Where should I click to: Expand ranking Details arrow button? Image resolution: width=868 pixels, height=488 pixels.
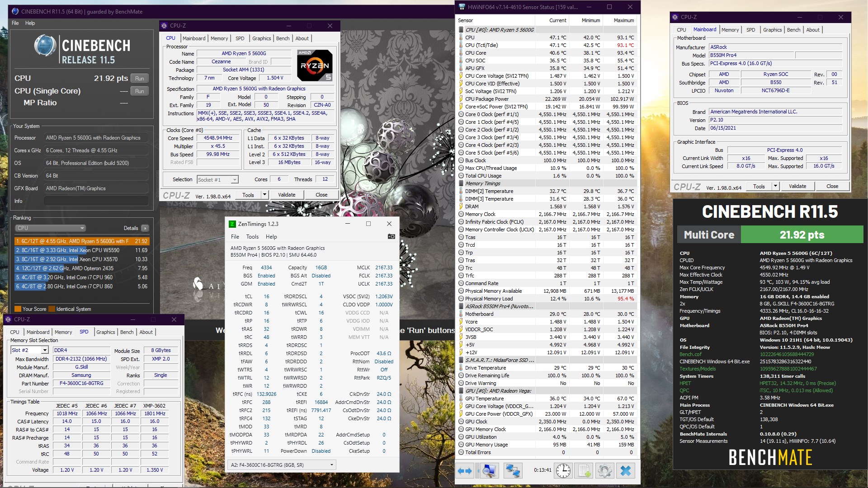145,228
